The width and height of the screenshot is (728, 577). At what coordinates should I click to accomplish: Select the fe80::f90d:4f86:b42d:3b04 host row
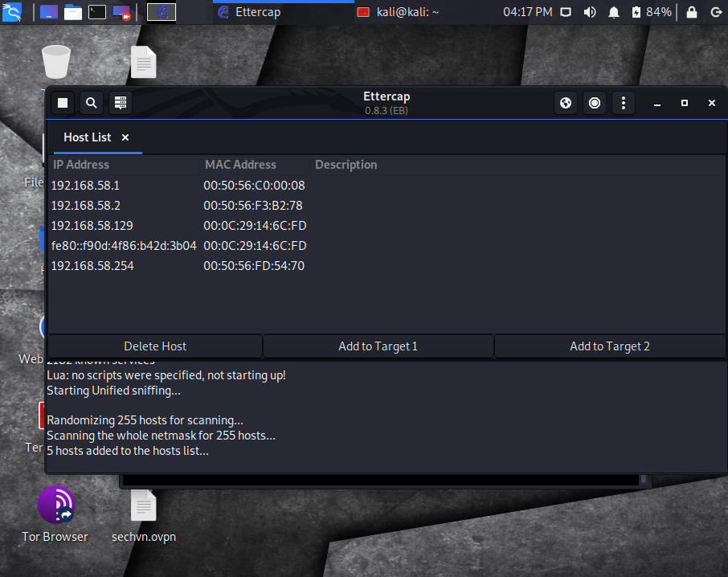(386, 246)
